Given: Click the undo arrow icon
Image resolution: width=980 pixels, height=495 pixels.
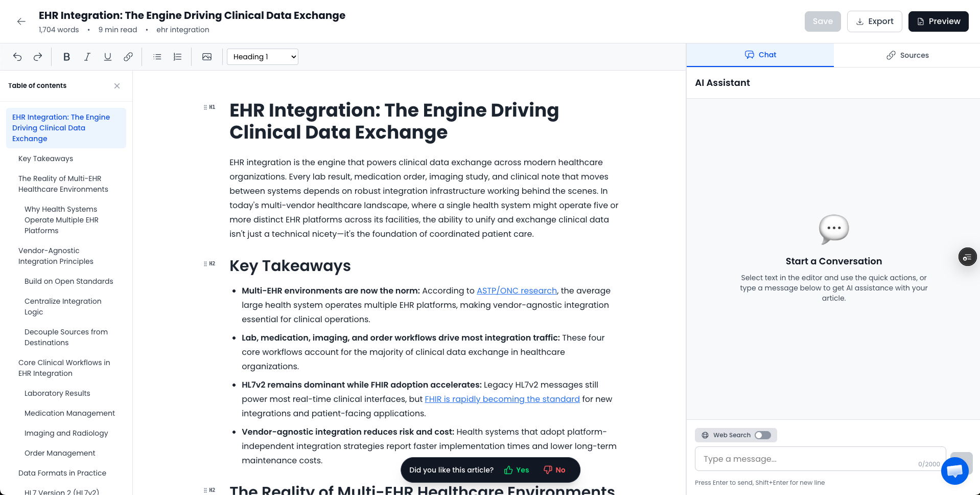Looking at the screenshot, I should click(x=17, y=57).
